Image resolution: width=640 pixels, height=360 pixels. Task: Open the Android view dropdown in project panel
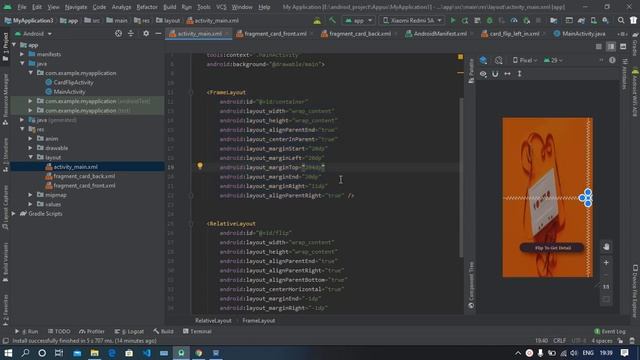point(33,34)
